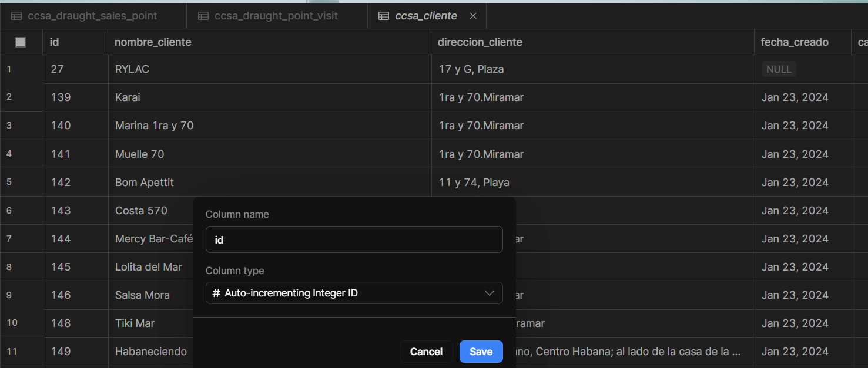Close the ccsa_cliente tab
This screenshot has height=368, width=868.
pos(474,16)
